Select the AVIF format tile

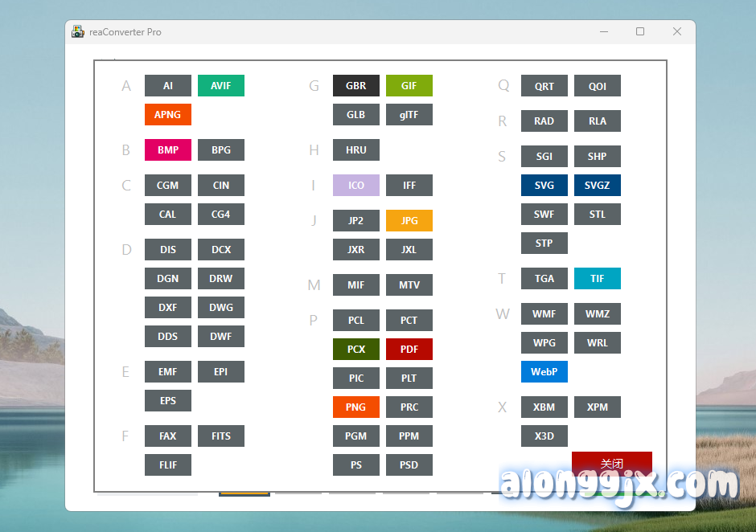tap(220, 86)
